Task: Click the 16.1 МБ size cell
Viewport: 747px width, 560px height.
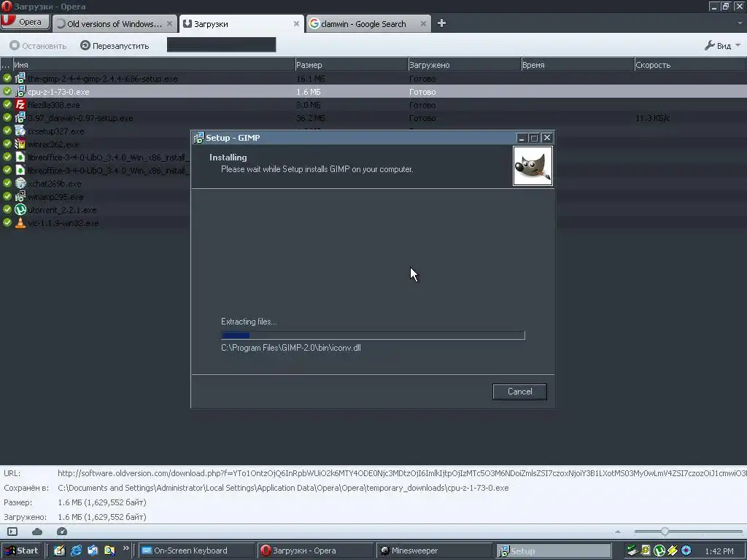Action: (x=311, y=79)
